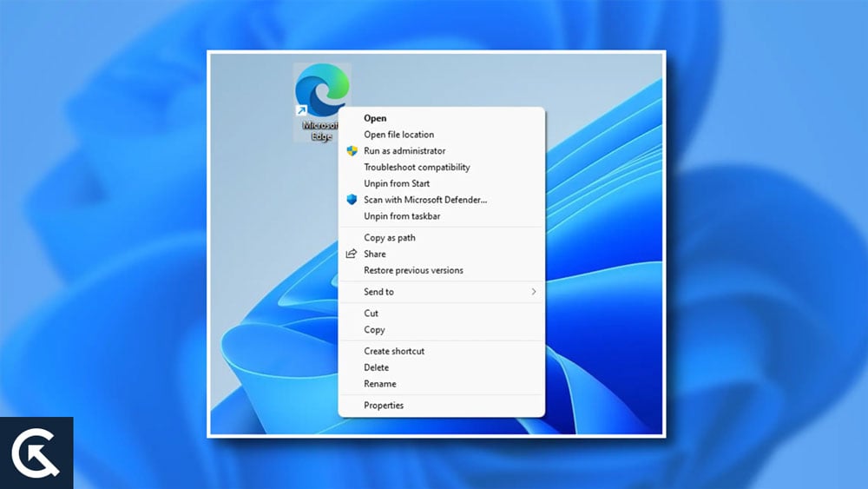Screen dimensions: 868x489
Task: Click the shield icon beside Run as administrator
Action: [x=352, y=151]
